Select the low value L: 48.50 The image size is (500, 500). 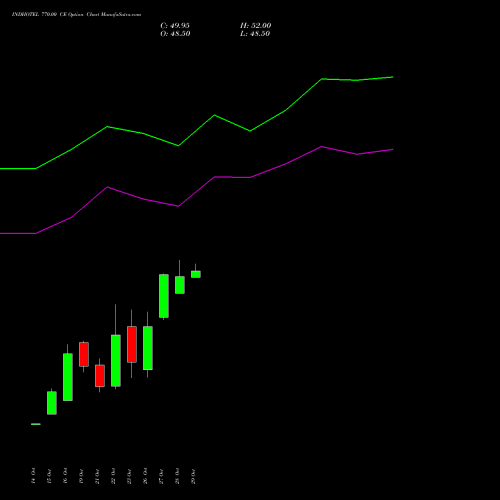point(255,34)
